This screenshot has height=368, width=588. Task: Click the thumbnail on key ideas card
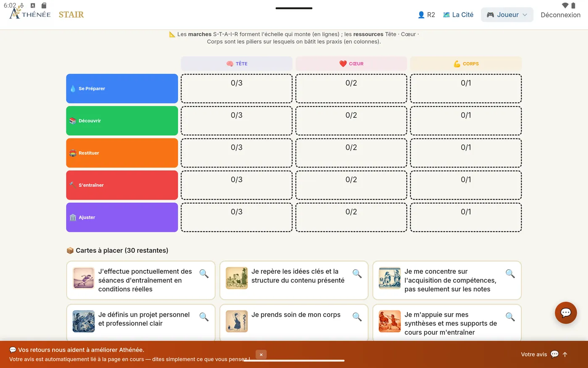pyautogui.click(x=237, y=278)
